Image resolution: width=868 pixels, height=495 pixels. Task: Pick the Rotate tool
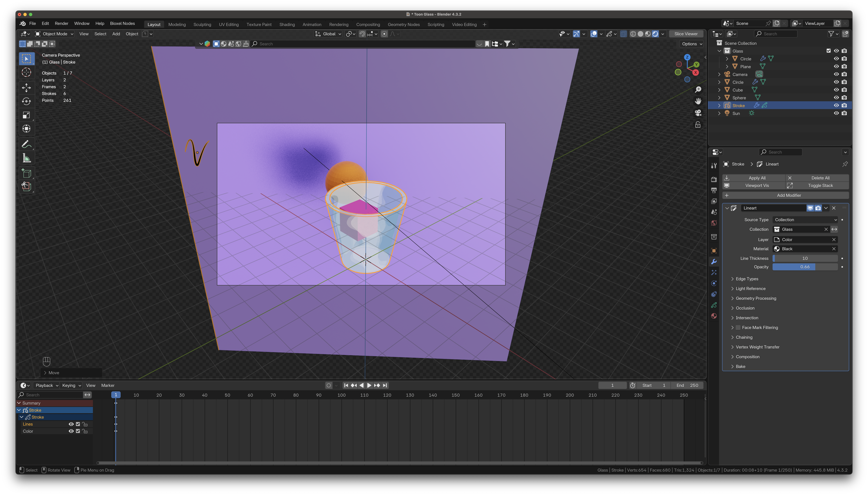tap(27, 101)
